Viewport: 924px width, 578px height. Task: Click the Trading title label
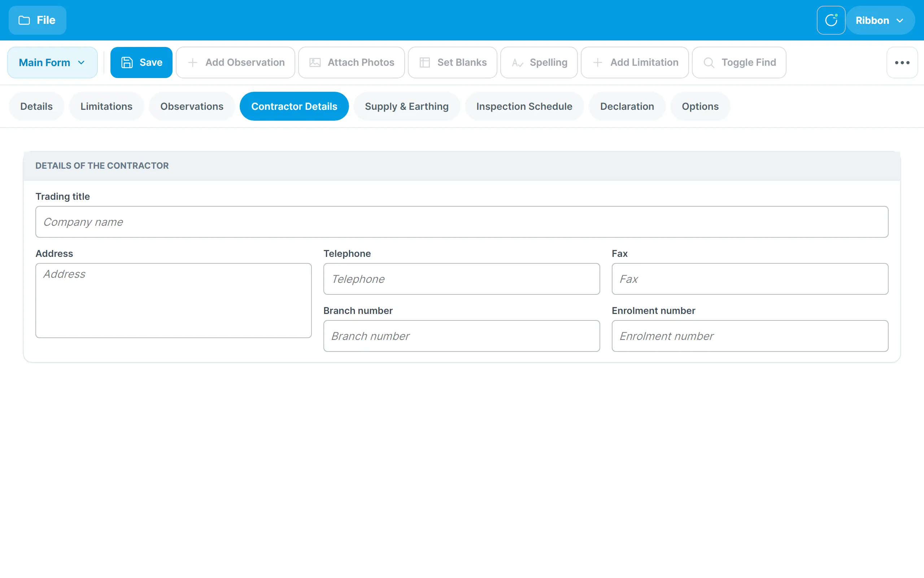click(62, 197)
